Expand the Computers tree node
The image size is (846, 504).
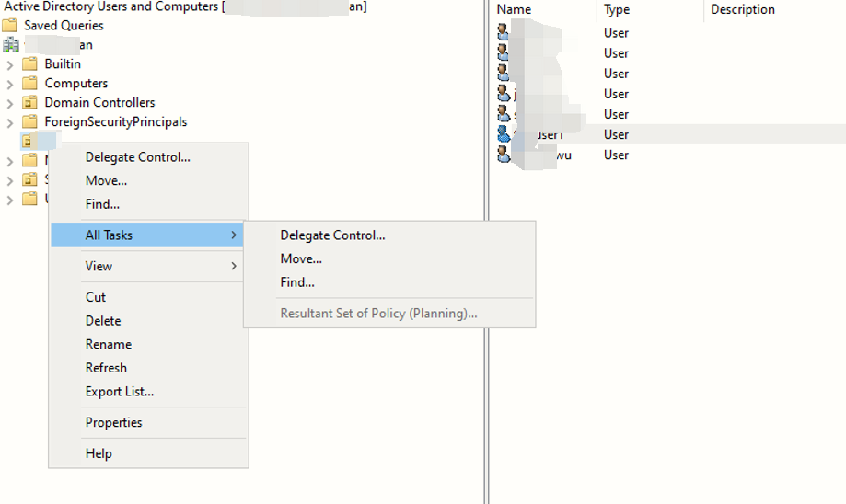(10, 85)
